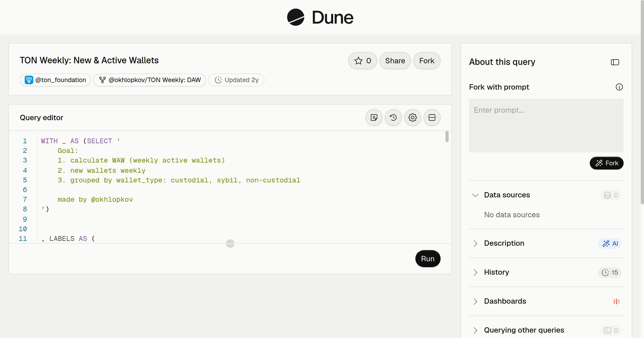The height and width of the screenshot is (338, 644).
Task: Open the query notes icon
Action: [x=374, y=117]
